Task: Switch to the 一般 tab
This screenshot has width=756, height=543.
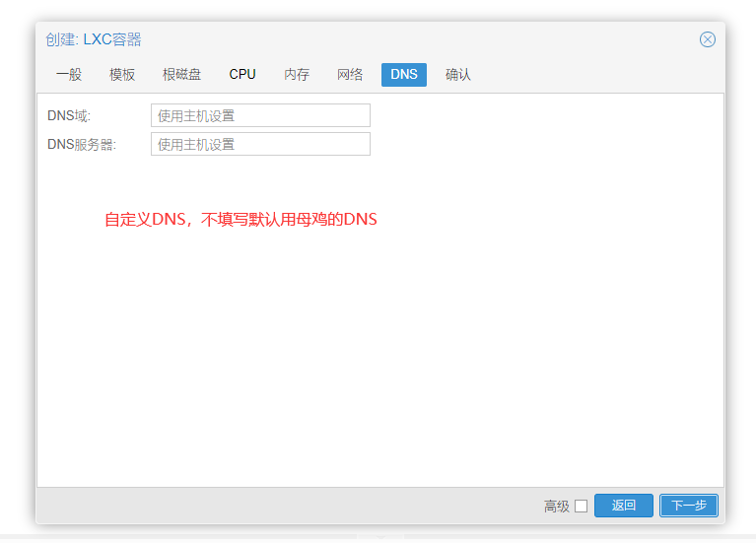Action: tap(69, 75)
